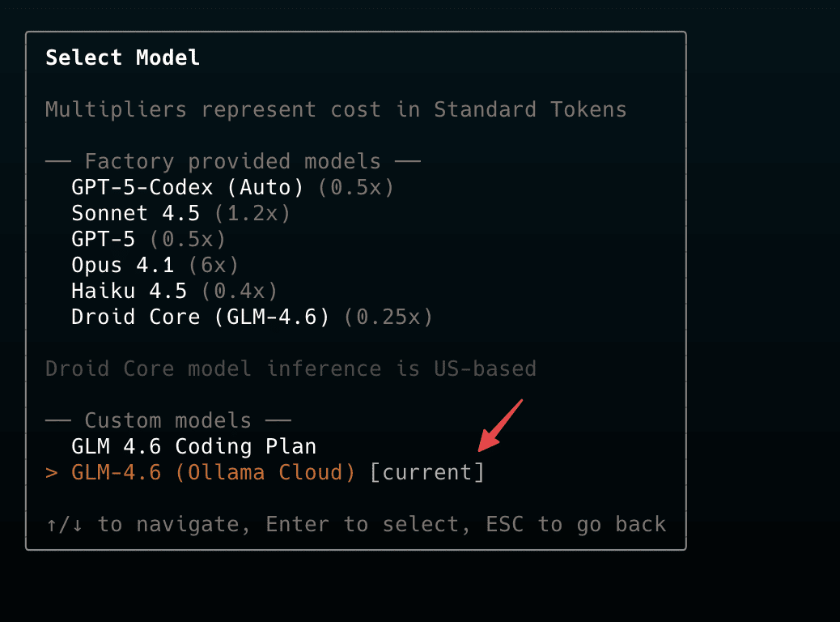
Task: Click the Factory provided models header
Action: pos(232,162)
